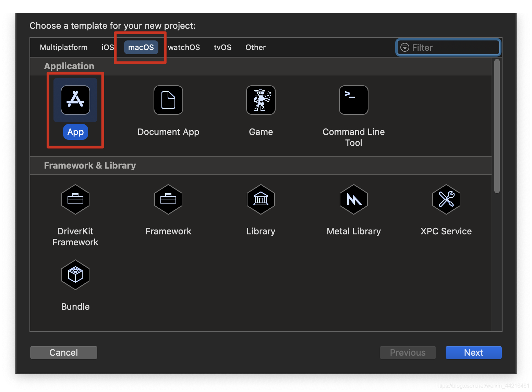Open the watchOS tab
This screenshot has width=532, height=392.
point(184,47)
